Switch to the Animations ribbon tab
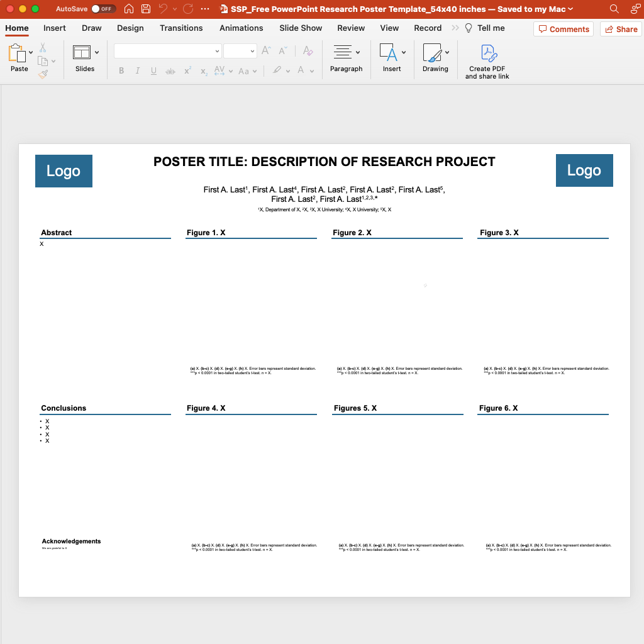The width and height of the screenshot is (644, 644). coord(241,28)
